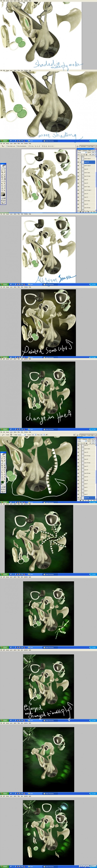Toggle Auto Select Layer checkbox in white-canvas options bar
This screenshot has height=868, width=97.
coord(7,146)
